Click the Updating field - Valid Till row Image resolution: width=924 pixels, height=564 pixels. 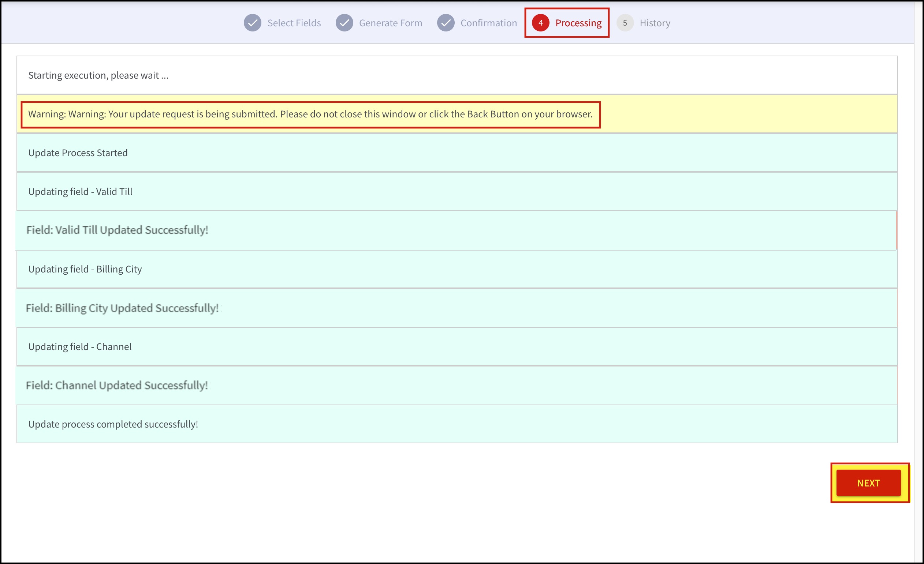[x=80, y=192]
